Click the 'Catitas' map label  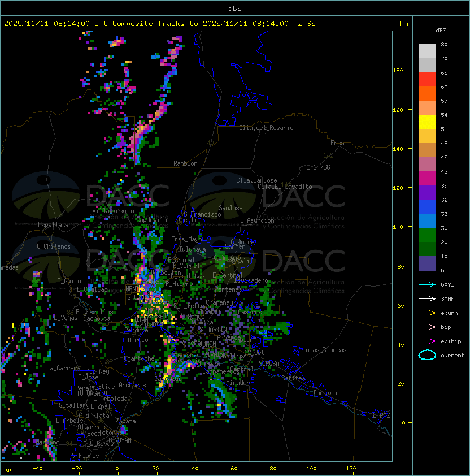(293, 378)
